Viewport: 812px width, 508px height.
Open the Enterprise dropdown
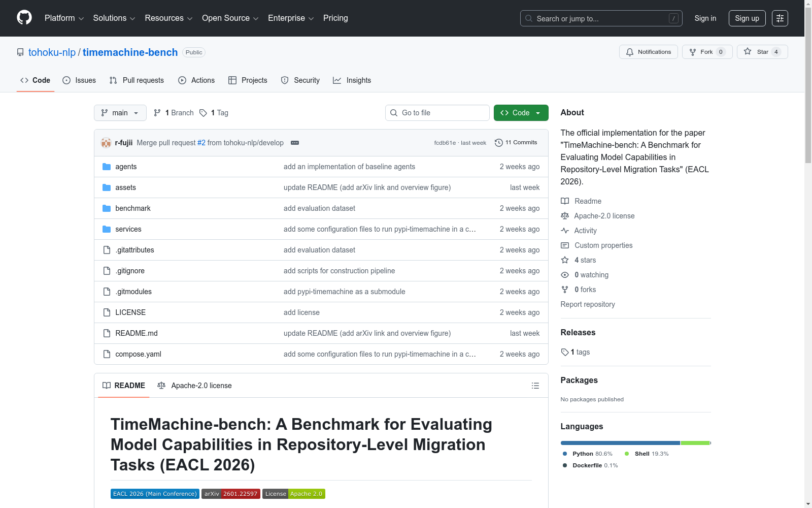[x=291, y=18]
